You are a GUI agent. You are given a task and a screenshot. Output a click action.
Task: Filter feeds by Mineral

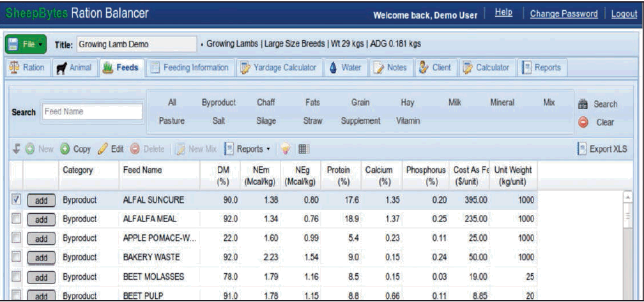[502, 103]
